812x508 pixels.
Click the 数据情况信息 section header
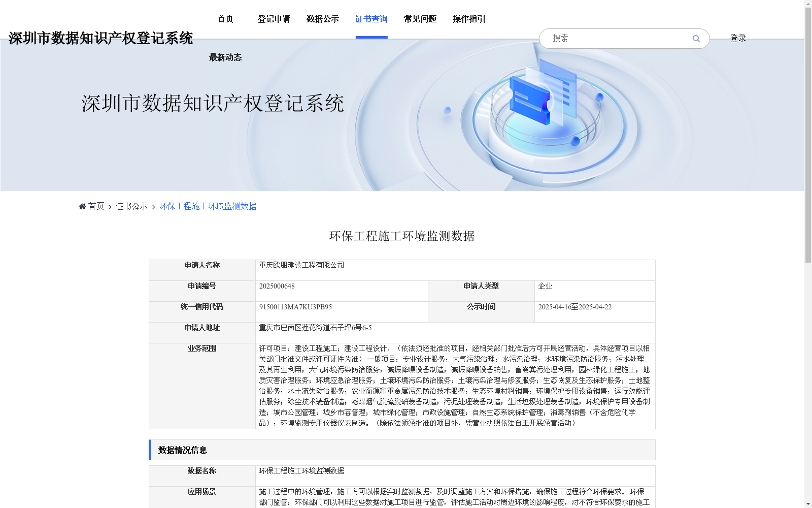tap(402, 450)
